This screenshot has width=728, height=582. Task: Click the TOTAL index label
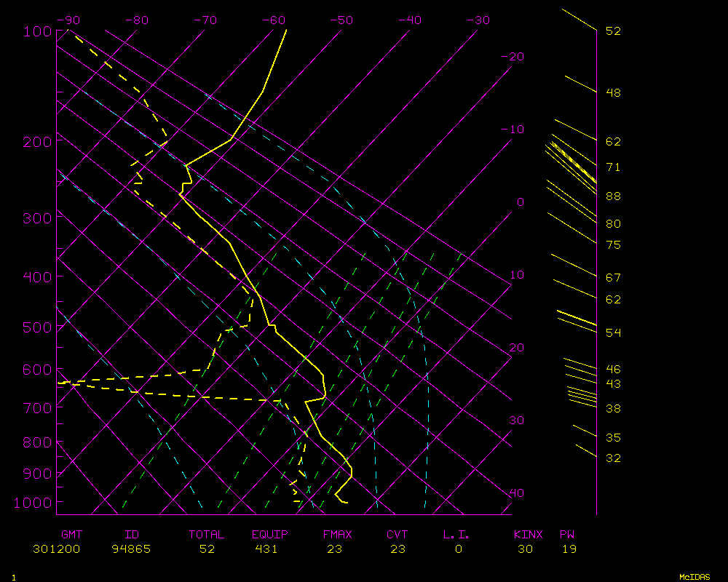(207, 535)
